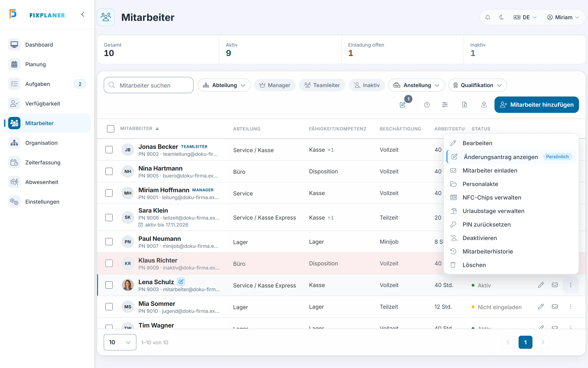Open help question mark icon
Screen dimensions: 588x368
[x=427, y=105]
